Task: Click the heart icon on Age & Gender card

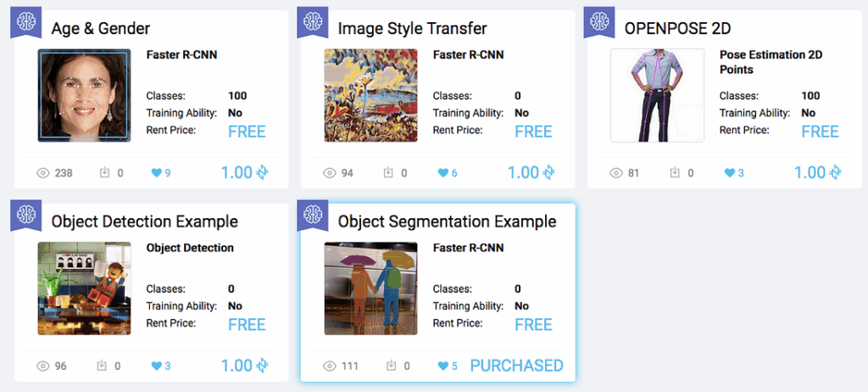Action: coord(156,173)
